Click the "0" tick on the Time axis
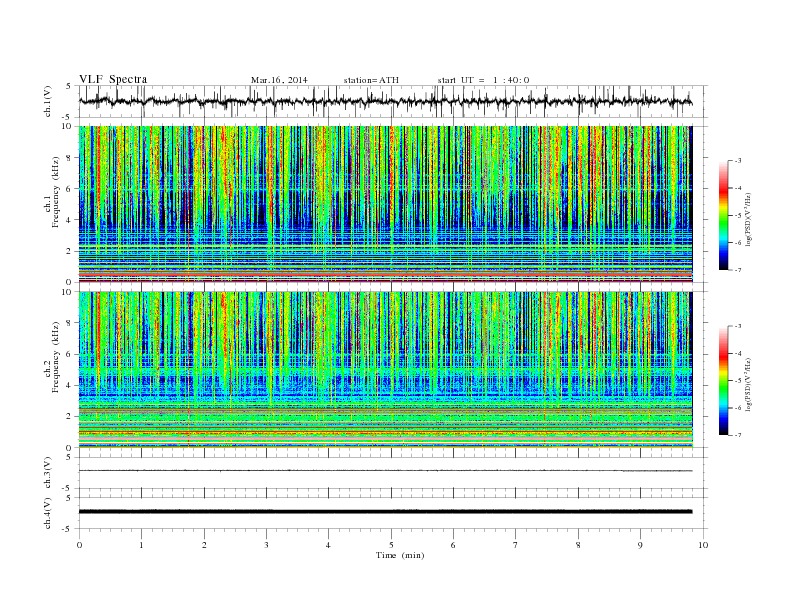 click(79, 545)
